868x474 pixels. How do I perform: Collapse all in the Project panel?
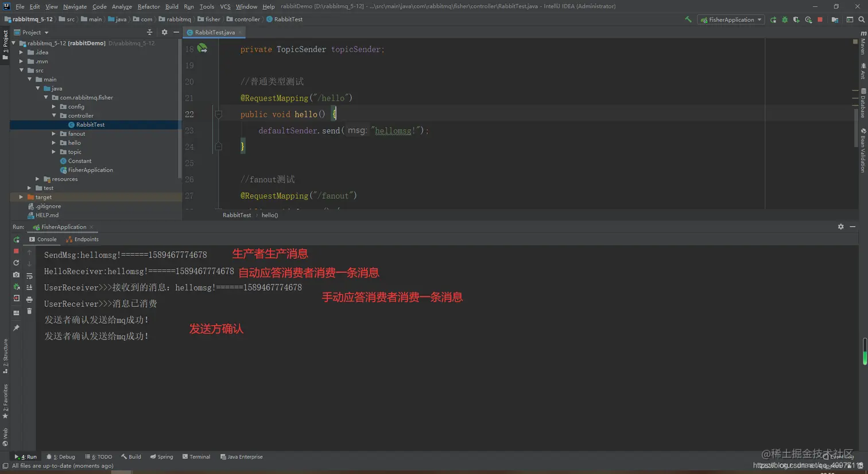point(149,32)
